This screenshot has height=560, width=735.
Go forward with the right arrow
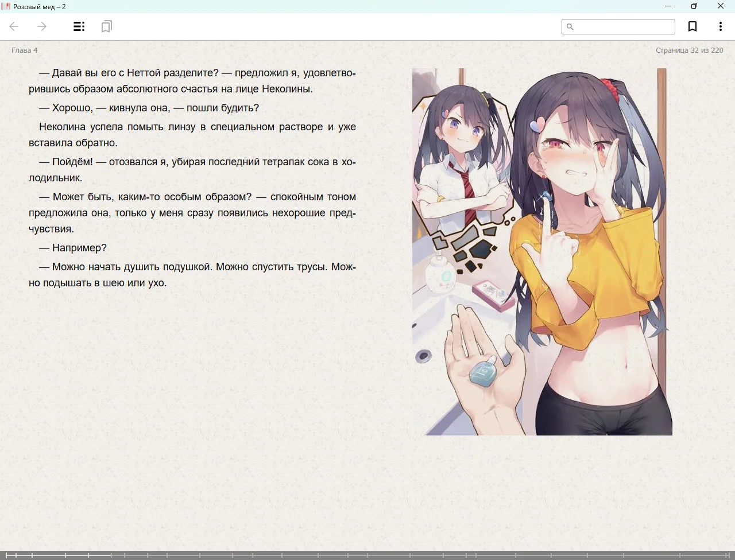click(42, 26)
